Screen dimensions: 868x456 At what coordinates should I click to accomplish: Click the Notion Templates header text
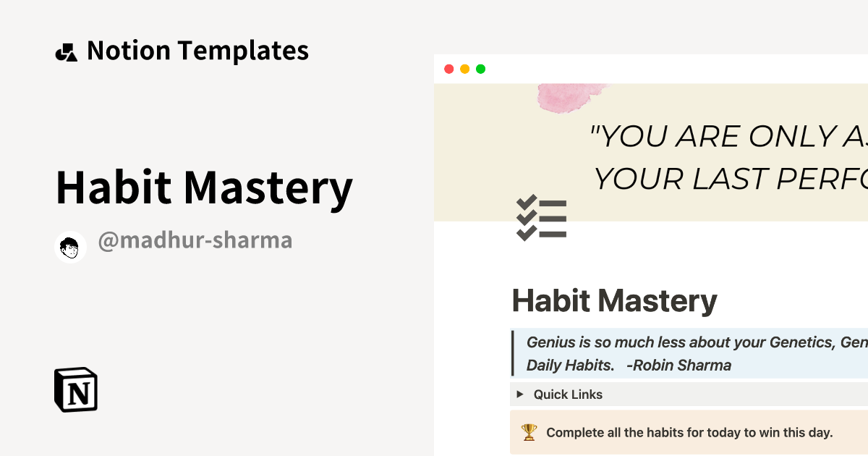(x=197, y=50)
